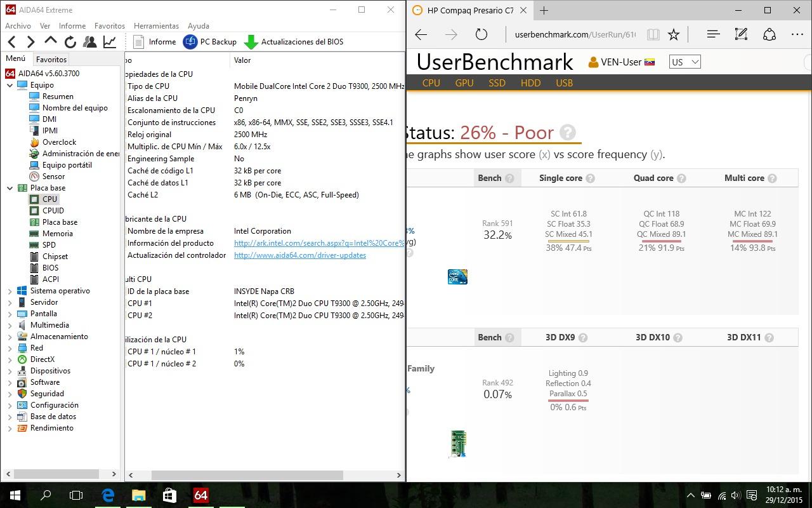Screen dimensions: 812x508
Task: Switch to the Favoritos tab
Action: (51, 59)
